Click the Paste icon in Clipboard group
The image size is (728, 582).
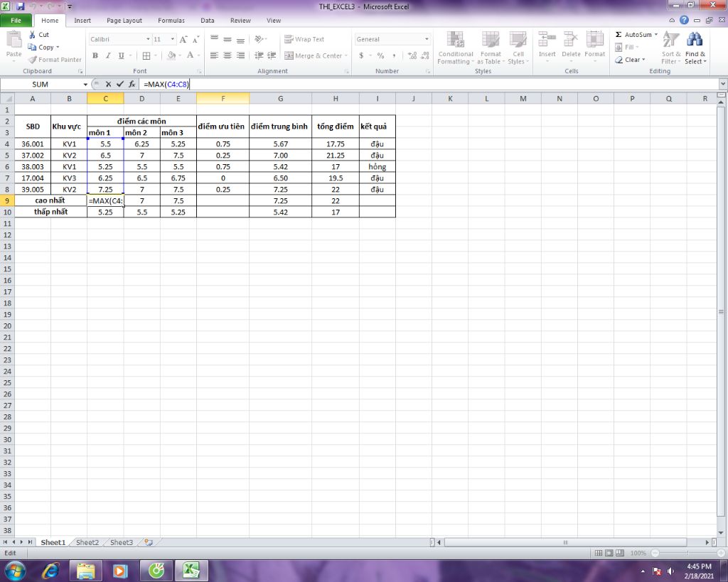point(14,40)
